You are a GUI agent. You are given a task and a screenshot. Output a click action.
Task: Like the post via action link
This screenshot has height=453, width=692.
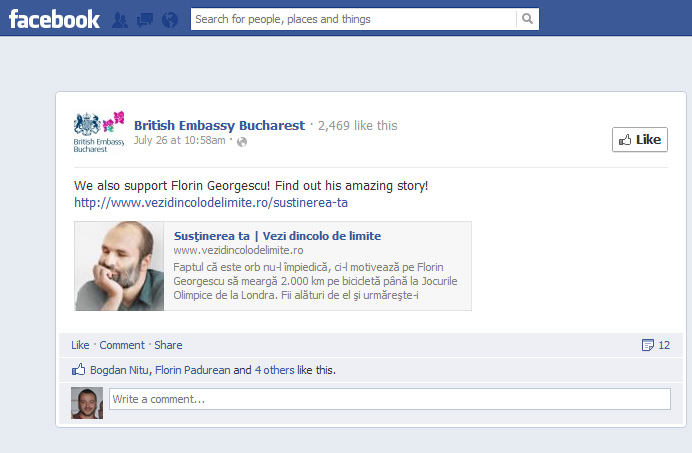point(80,345)
